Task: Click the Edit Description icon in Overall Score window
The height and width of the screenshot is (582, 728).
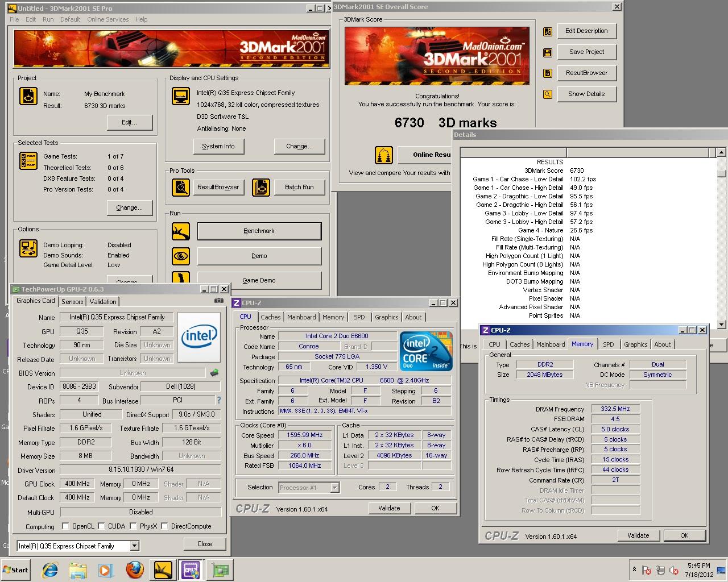Action: click(x=548, y=32)
